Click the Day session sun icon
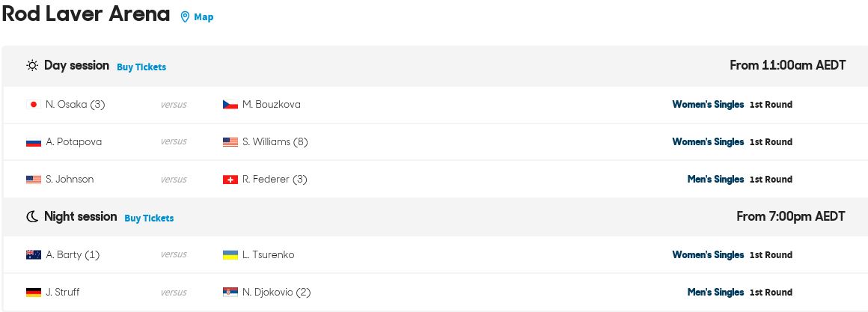 pos(32,66)
